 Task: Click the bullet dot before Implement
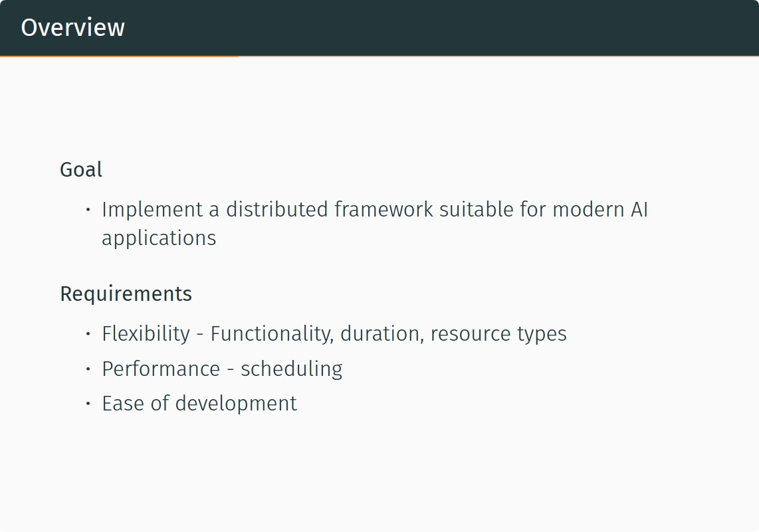click(x=88, y=210)
